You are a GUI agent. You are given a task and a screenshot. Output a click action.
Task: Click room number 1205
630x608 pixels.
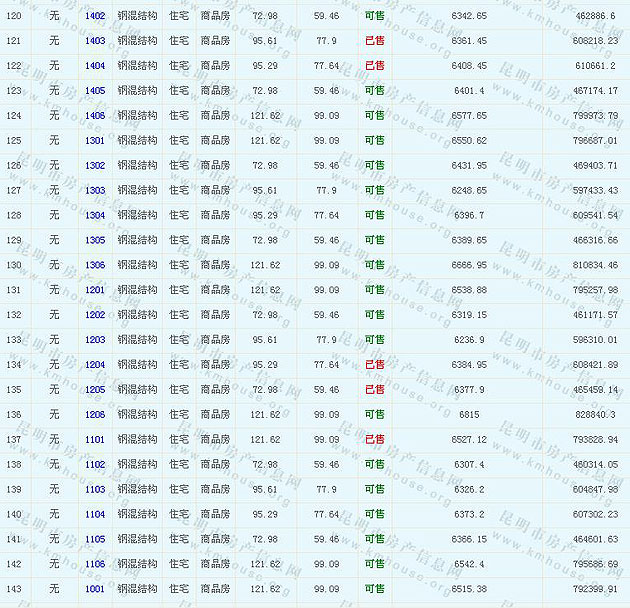tap(94, 389)
